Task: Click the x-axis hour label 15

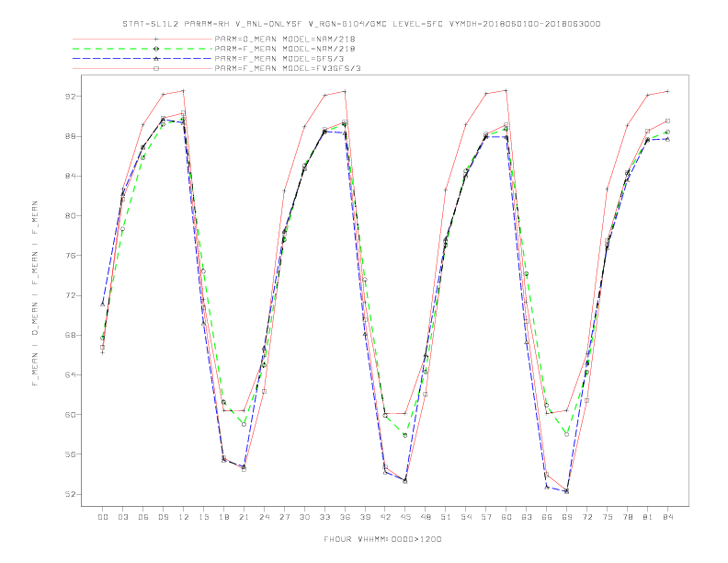Action: click(203, 517)
